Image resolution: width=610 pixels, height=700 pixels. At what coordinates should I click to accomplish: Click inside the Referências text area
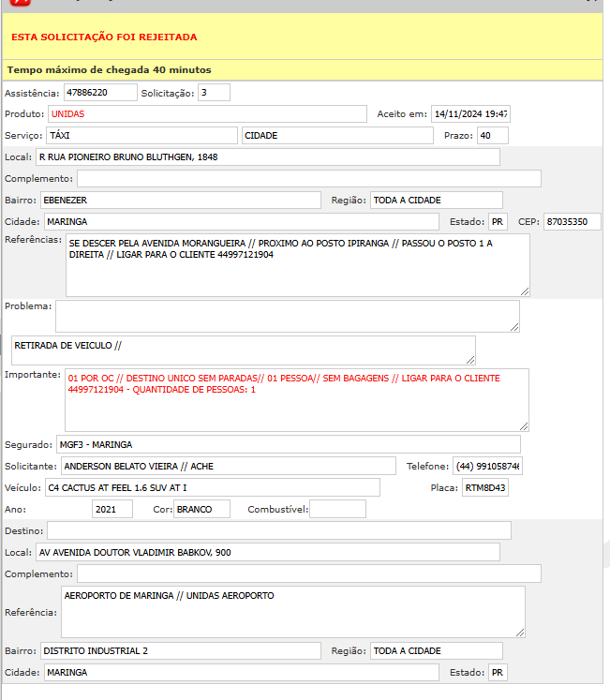coord(298,265)
